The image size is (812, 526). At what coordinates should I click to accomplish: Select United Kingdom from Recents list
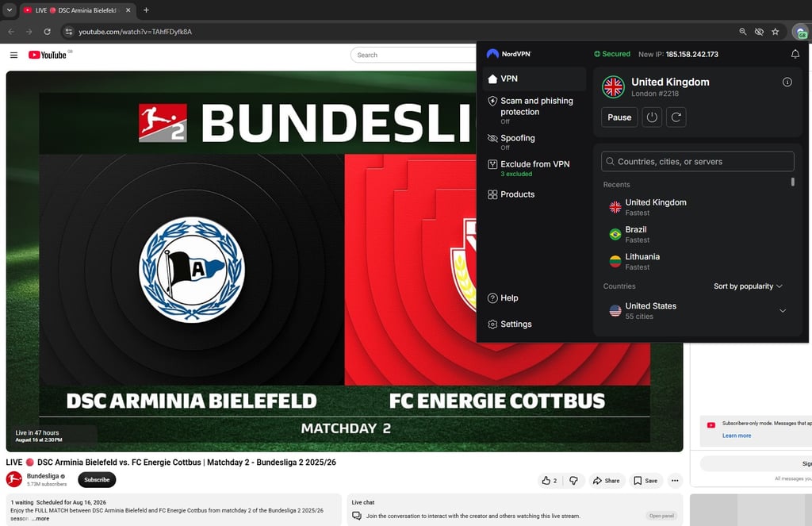(697, 207)
